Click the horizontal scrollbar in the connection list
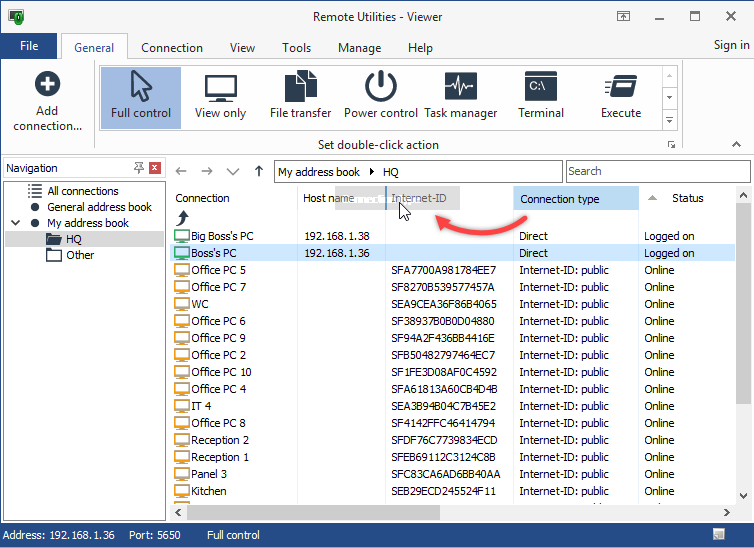This screenshot has width=754, height=548. click(x=313, y=512)
